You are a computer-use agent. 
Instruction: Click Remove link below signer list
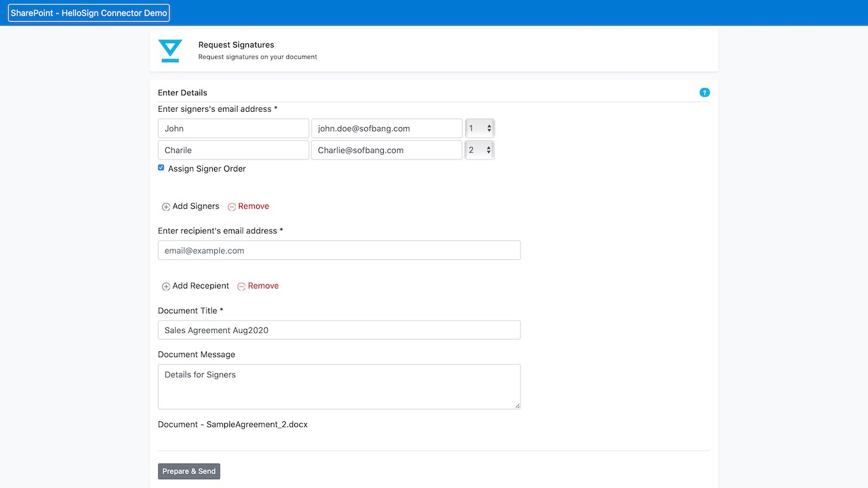(254, 206)
